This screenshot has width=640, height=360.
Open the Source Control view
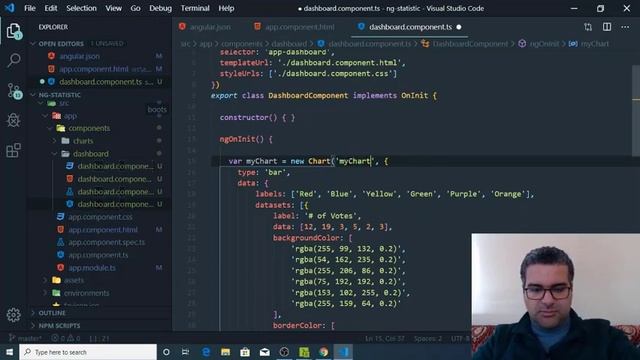(x=14, y=91)
